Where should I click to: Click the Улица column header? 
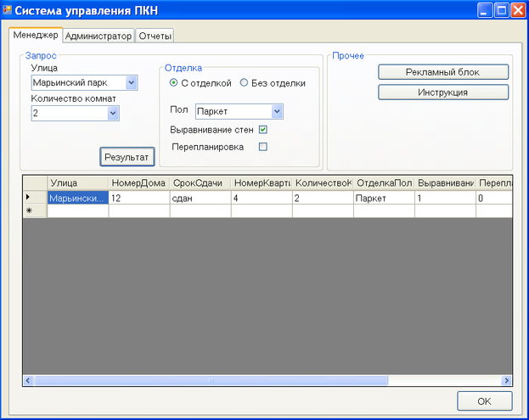point(78,183)
